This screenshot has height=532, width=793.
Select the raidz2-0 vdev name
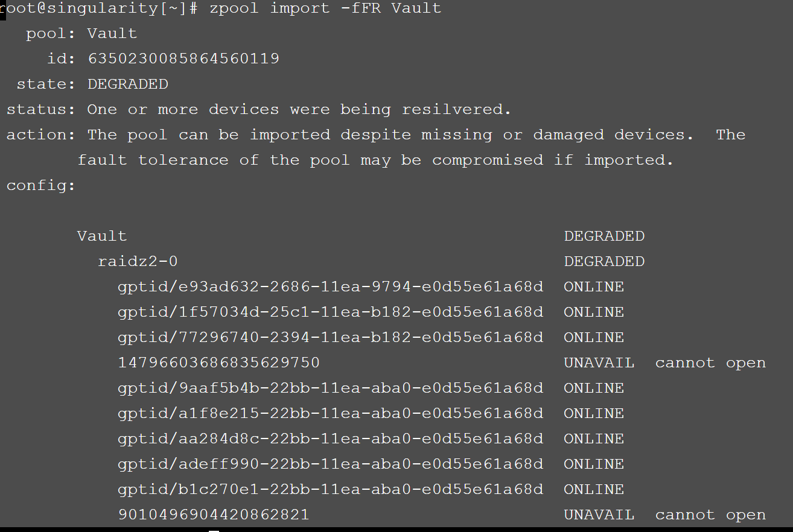pyautogui.click(x=138, y=261)
